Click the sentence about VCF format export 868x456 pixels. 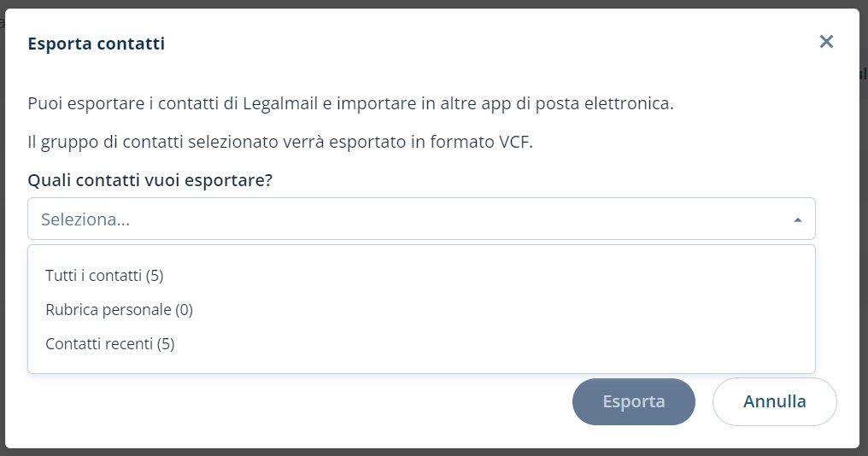coord(280,142)
